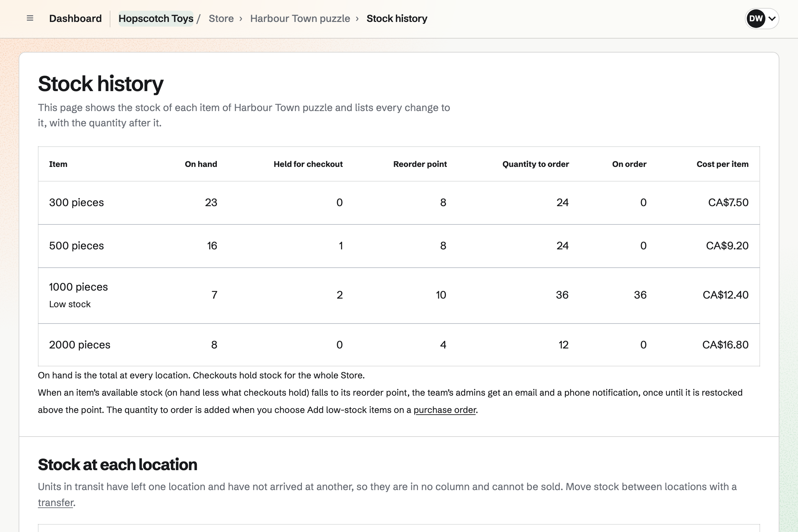Click the Quantity to order header
The image size is (798, 532).
535,164
